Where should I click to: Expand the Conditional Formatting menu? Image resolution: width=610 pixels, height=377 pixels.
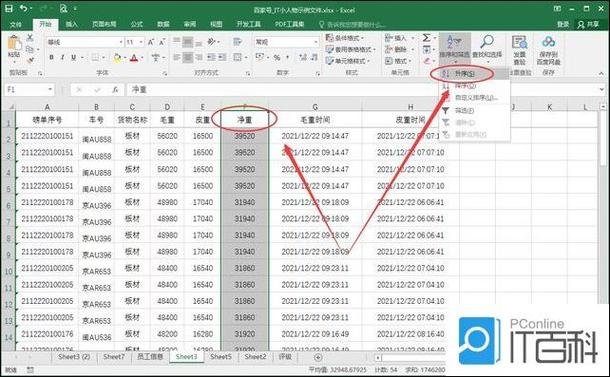point(345,38)
